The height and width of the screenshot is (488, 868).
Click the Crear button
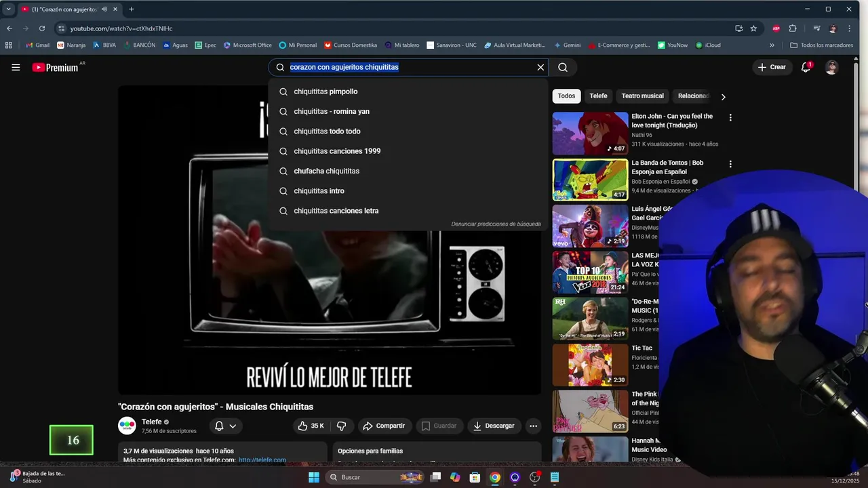click(772, 67)
